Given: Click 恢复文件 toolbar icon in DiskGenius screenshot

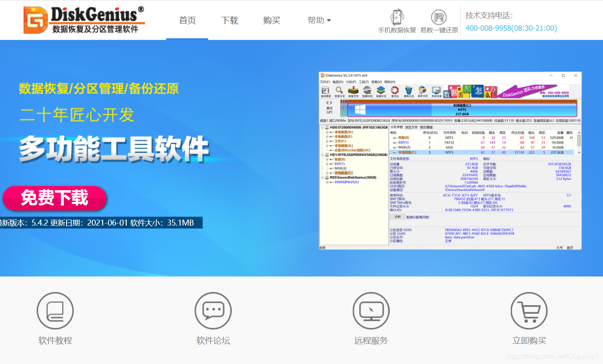Looking at the screenshot, I should click(x=353, y=92).
